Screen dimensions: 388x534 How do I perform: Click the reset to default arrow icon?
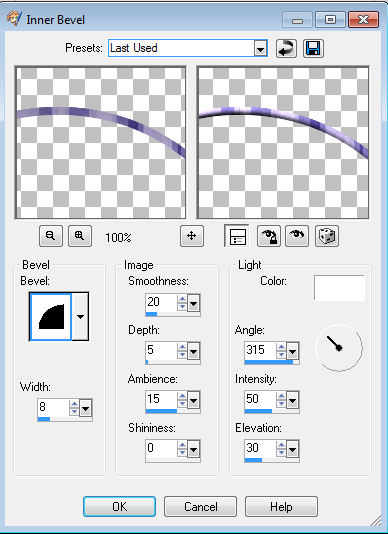[x=286, y=48]
